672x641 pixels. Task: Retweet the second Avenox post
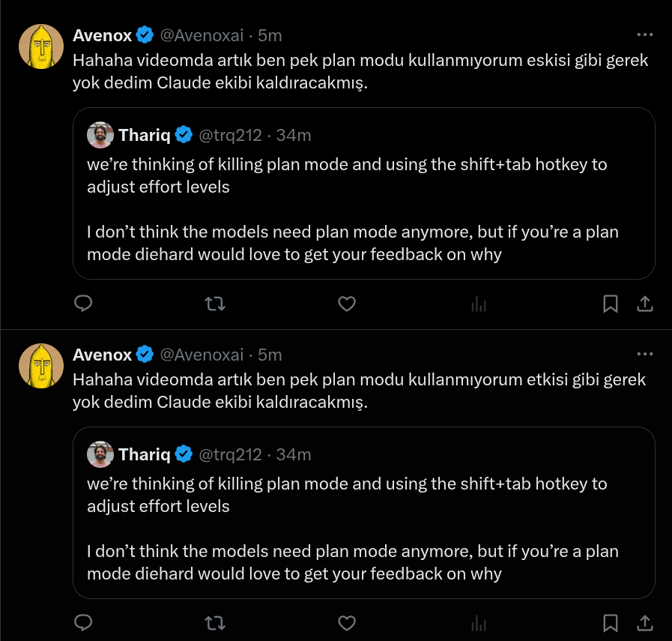point(215,624)
